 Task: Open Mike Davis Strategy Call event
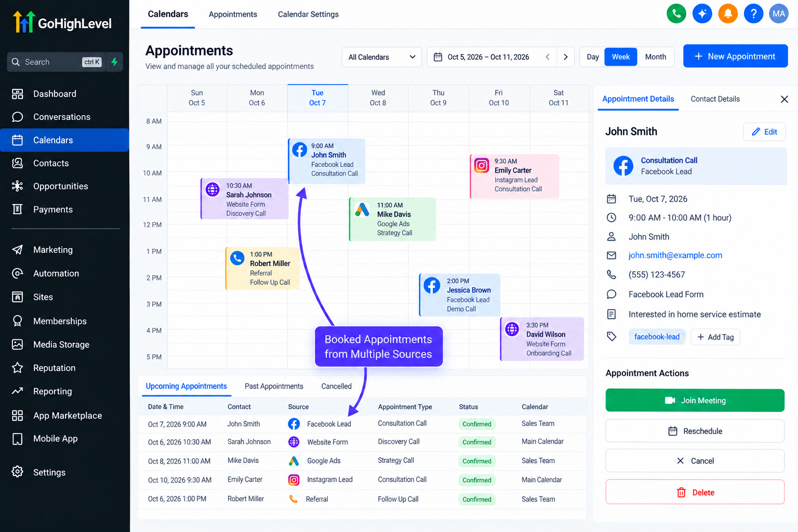click(x=393, y=219)
